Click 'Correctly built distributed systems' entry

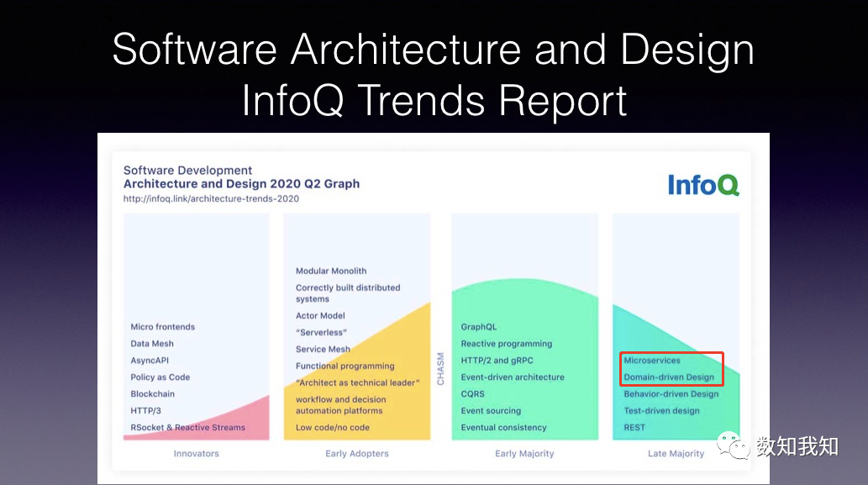click(348, 293)
